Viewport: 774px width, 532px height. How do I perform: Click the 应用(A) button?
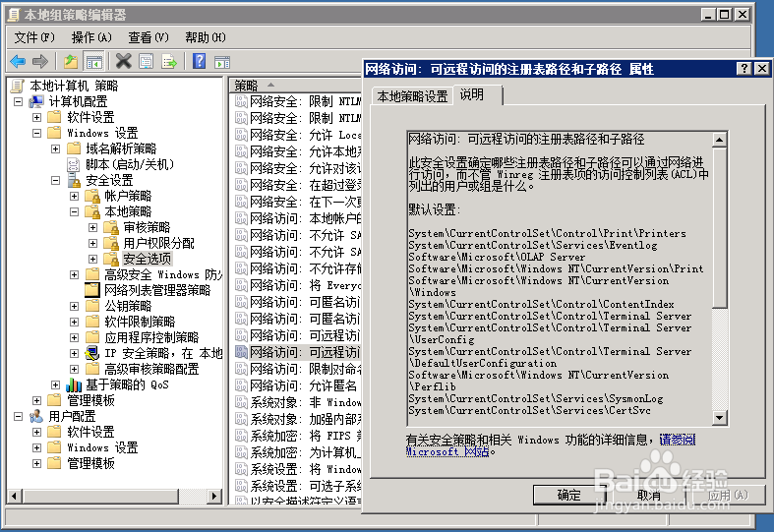click(728, 495)
